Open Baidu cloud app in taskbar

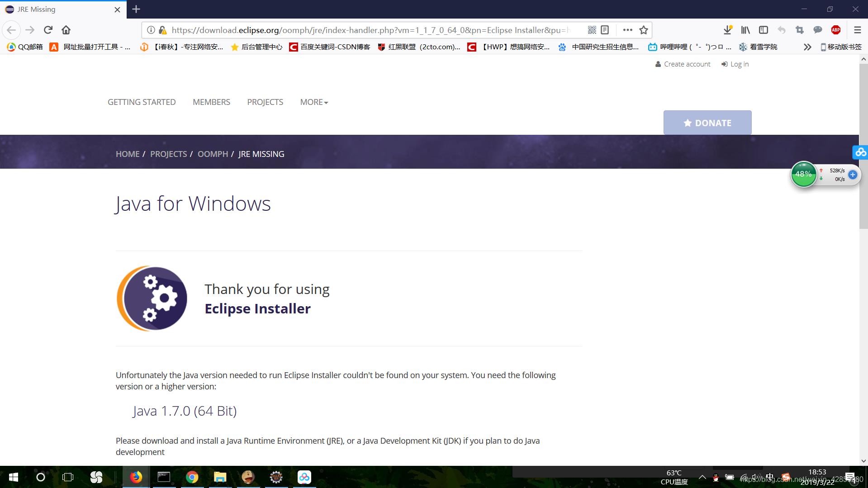(304, 477)
